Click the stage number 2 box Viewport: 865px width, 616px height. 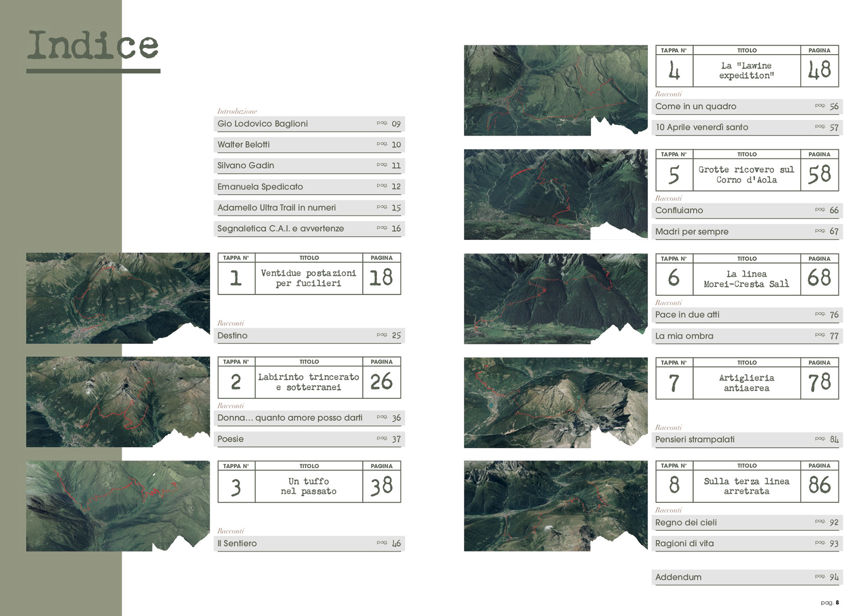click(x=237, y=382)
